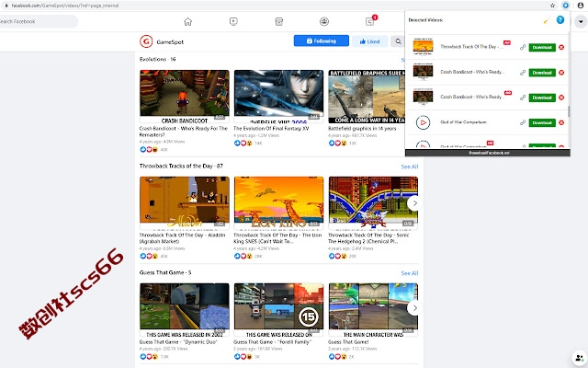This screenshot has width=588, height=368.
Task: Click the video downloader extension icon in the toolbar
Action: pyautogui.click(x=566, y=6)
